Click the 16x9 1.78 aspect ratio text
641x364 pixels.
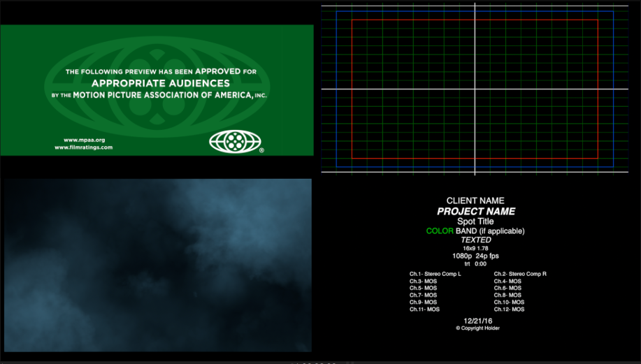pos(475,248)
